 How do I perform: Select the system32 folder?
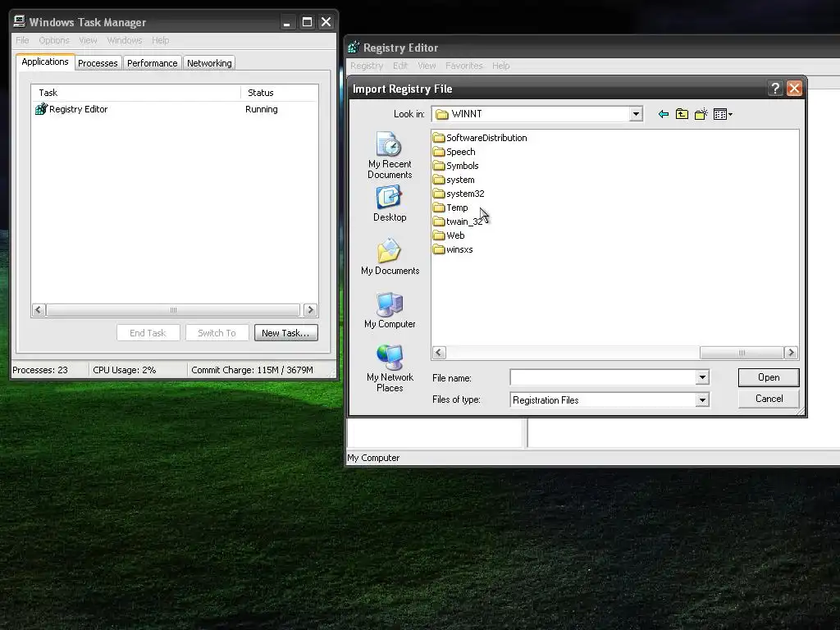click(x=459, y=194)
